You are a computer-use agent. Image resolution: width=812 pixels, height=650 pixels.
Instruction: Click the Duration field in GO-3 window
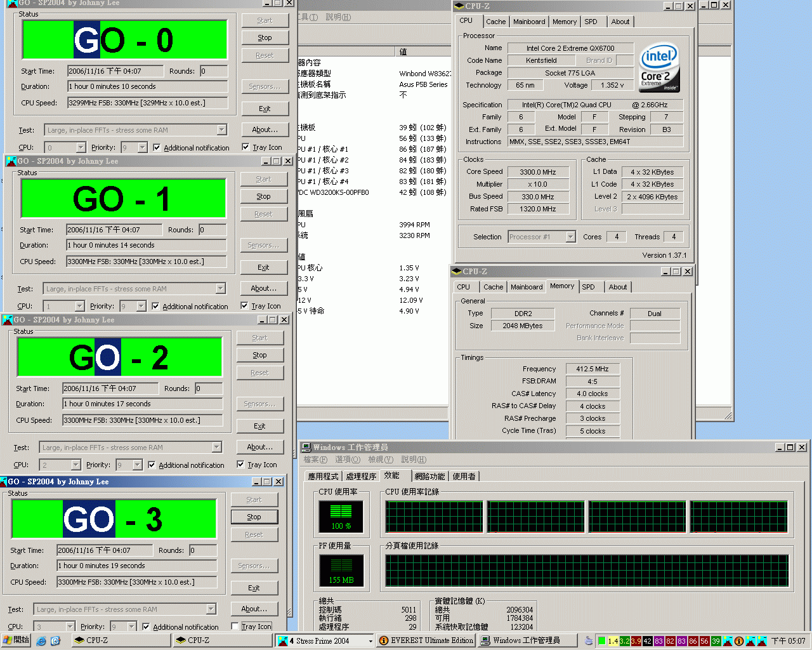pyautogui.click(x=137, y=566)
